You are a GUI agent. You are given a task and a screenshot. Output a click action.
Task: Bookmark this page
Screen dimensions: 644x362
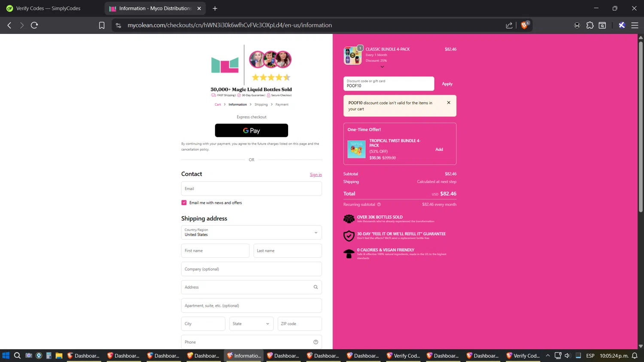pyautogui.click(x=102, y=25)
